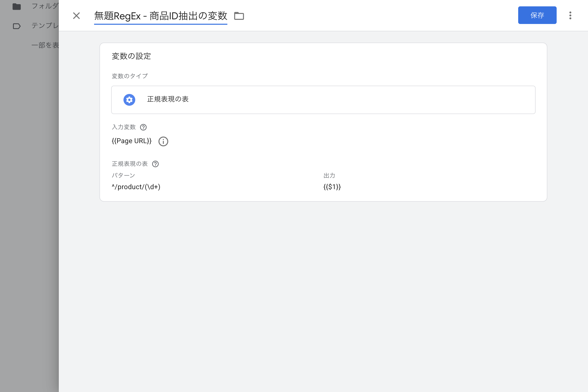Click the パターン column header
Screen dimensions: 588x392
click(x=123, y=175)
